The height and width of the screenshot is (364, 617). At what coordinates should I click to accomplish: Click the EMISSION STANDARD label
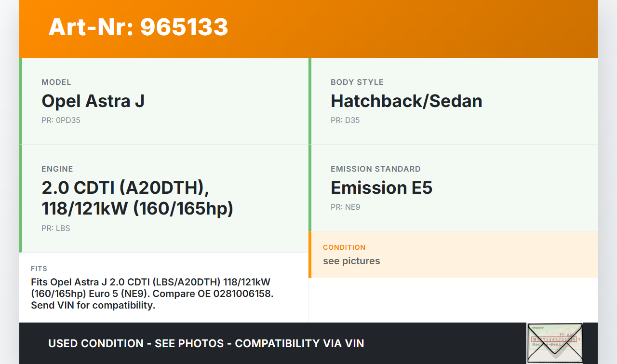(x=376, y=169)
